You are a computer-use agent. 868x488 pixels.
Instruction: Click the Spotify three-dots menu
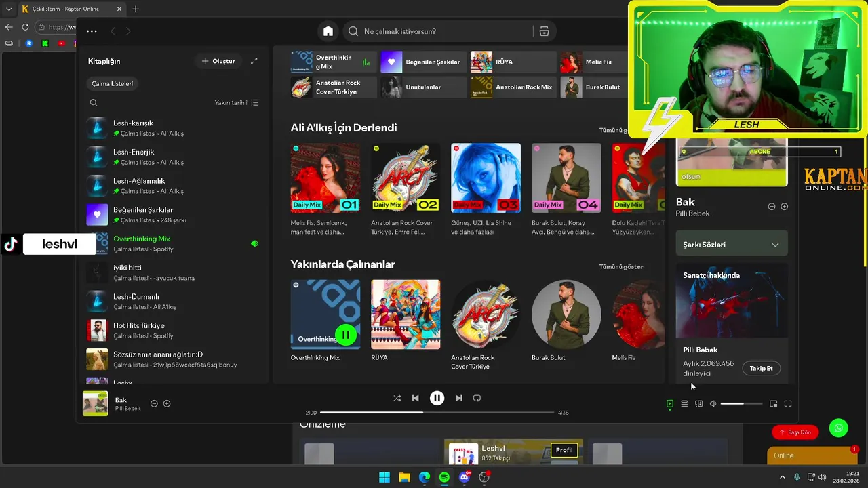(92, 31)
